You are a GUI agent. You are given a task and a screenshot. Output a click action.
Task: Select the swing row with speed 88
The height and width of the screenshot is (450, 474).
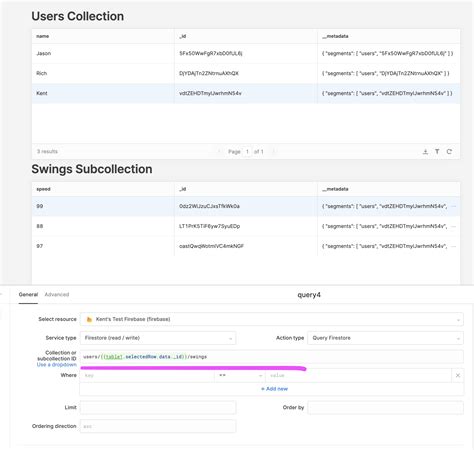[x=246, y=226]
